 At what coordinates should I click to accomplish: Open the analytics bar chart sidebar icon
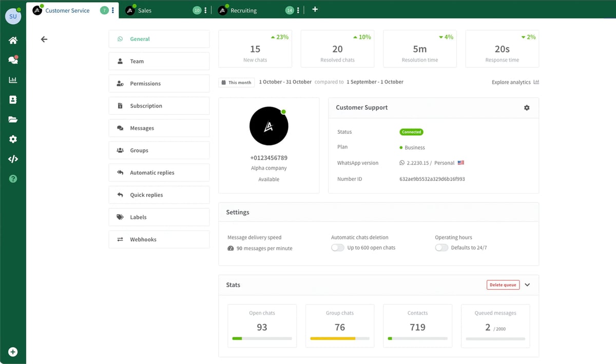tap(13, 80)
